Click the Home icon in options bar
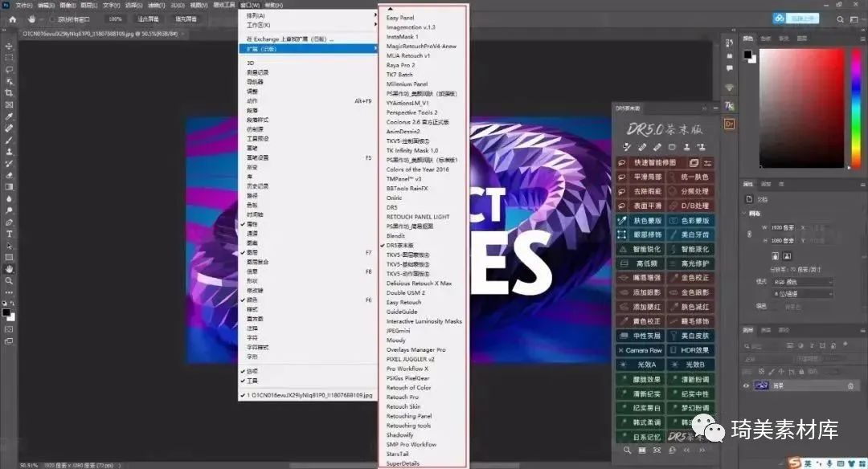The width and height of the screenshot is (868, 469). coord(13,19)
